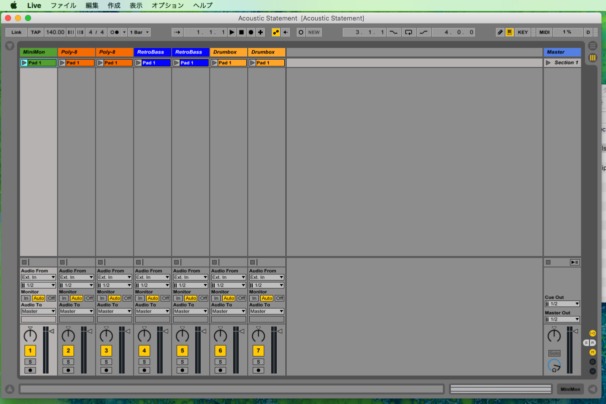Arm track 4 for recording
This screenshot has width=606, height=404.
click(x=144, y=370)
